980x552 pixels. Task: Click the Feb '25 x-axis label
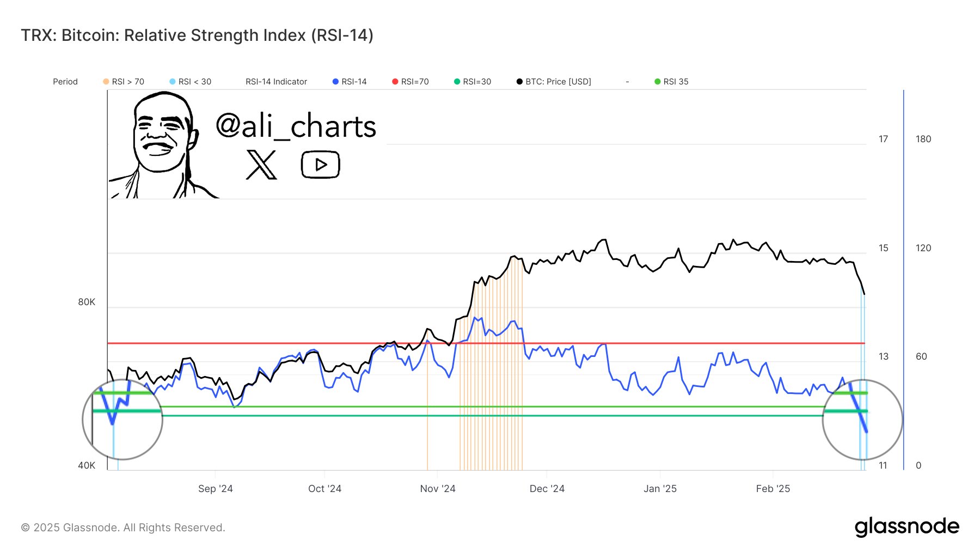773,489
